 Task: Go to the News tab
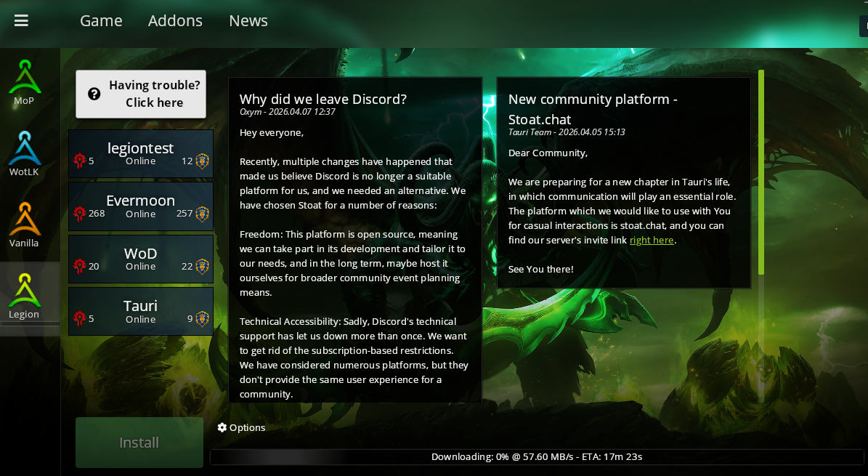pos(248,20)
